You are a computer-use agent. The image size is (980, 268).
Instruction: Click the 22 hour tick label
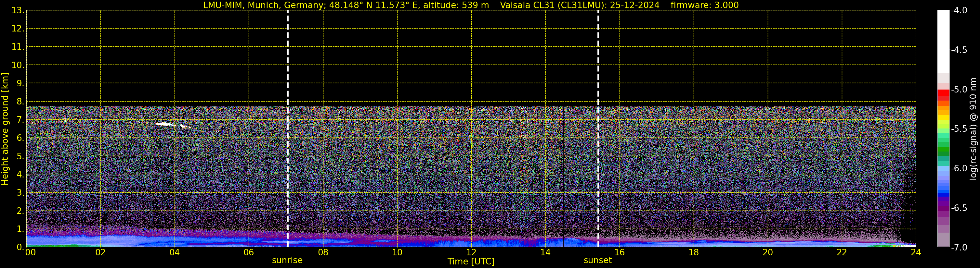click(842, 252)
